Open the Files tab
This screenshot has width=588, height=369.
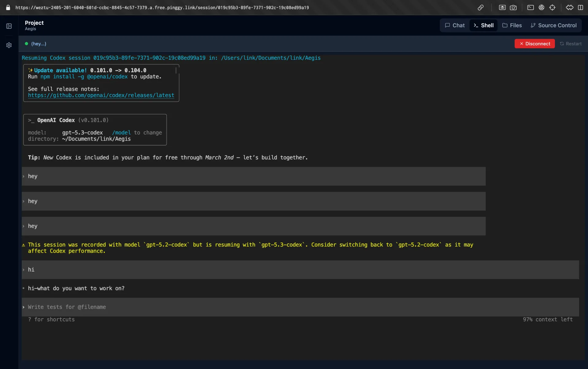pos(512,25)
